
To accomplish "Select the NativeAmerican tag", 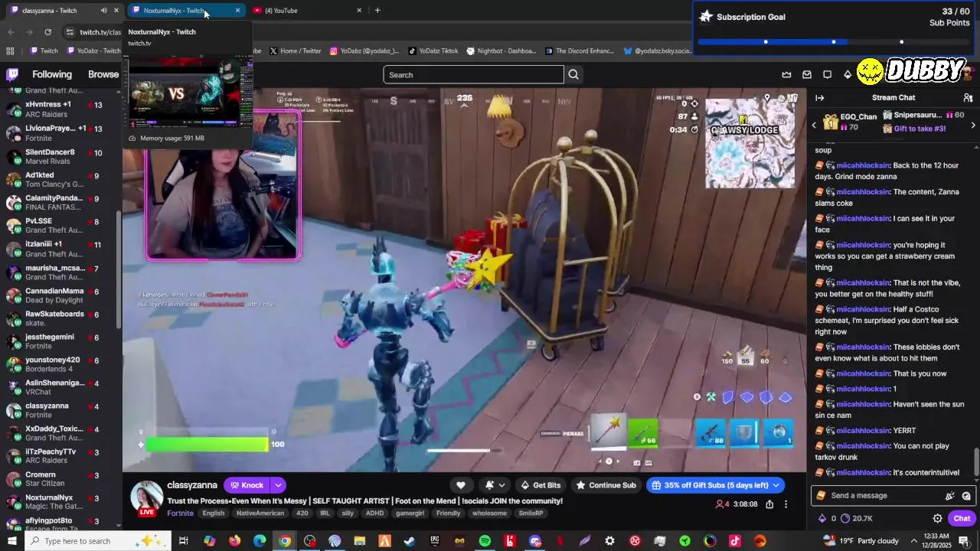I will (x=261, y=514).
